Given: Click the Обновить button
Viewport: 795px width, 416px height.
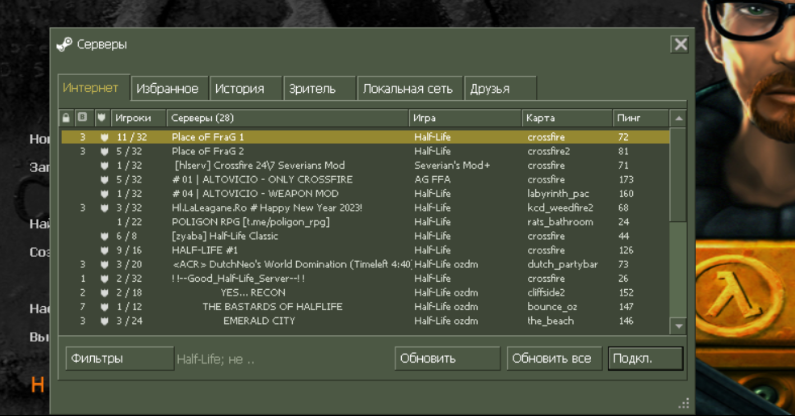Looking at the screenshot, I should [447, 358].
